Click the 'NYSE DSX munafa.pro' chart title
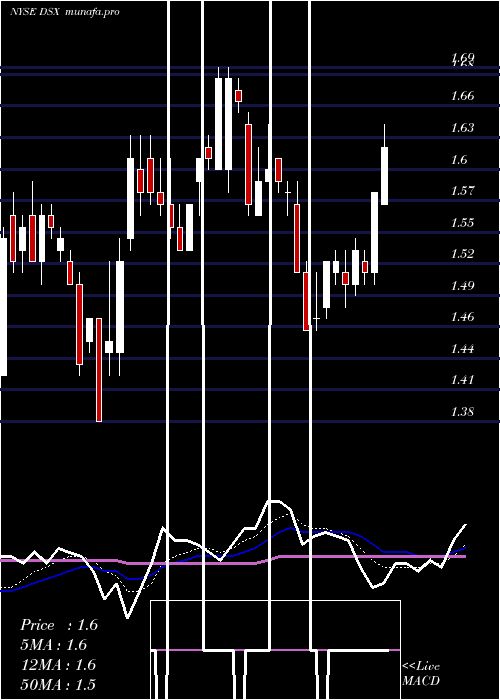The image size is (500, 700). pos(65,12)
